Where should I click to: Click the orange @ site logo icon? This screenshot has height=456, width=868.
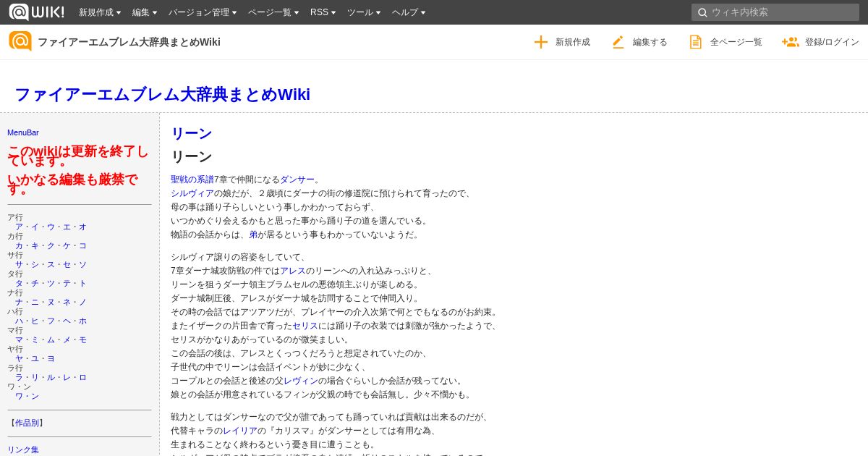tap(20, 41)
